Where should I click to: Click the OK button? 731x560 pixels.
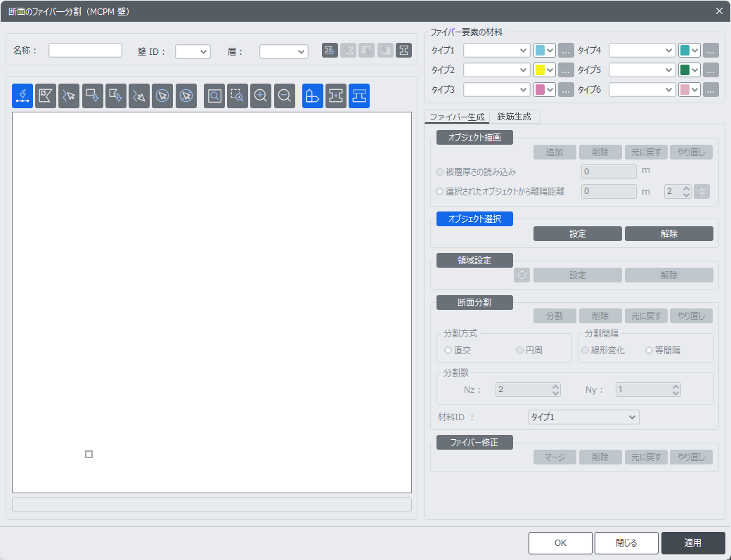pyautogui.click(x=560, y=543)
